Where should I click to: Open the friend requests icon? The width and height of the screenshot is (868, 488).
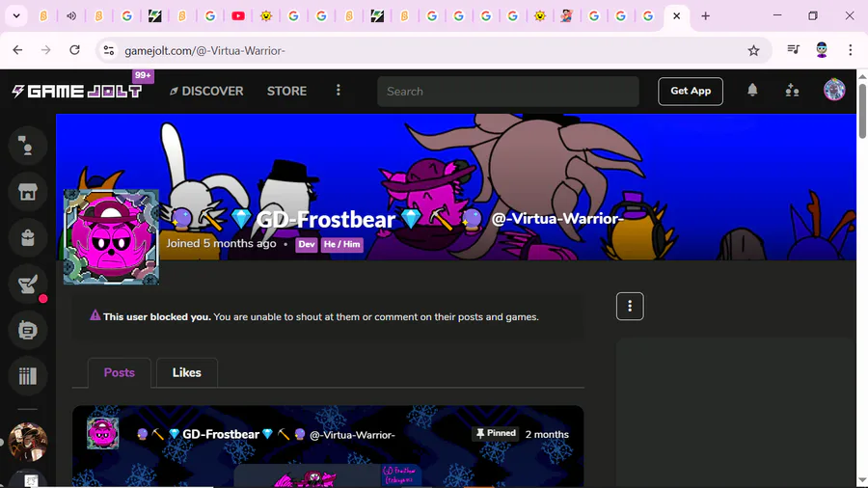792,91
